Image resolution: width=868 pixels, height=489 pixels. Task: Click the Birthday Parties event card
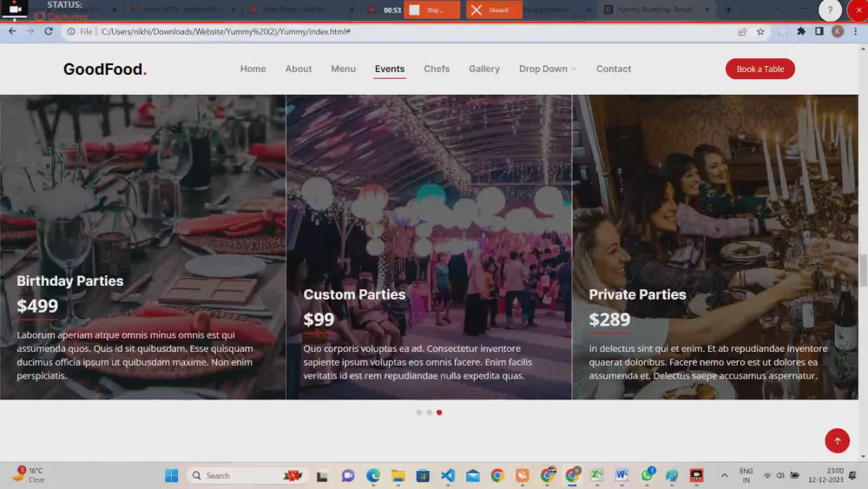143,247
